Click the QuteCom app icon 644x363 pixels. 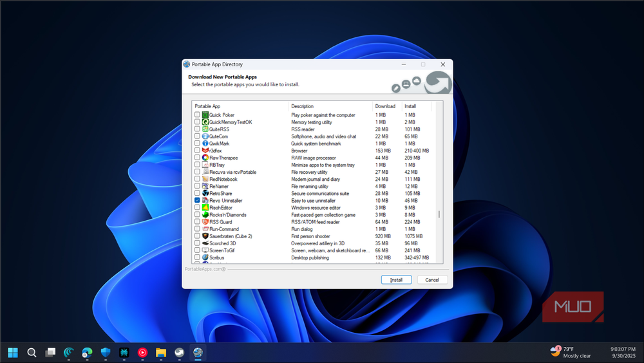pyautogui.click(x=205, y=136)
